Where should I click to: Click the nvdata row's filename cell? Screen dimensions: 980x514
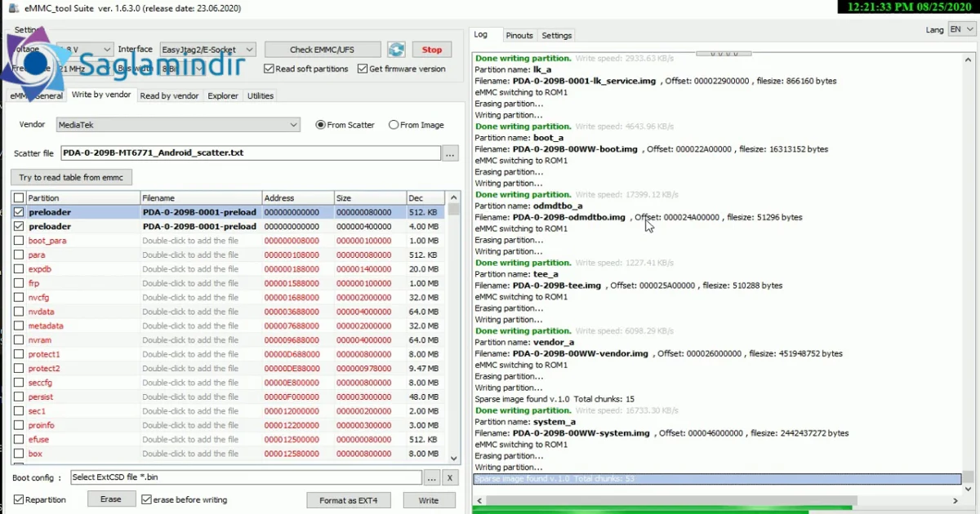[201, 312]
